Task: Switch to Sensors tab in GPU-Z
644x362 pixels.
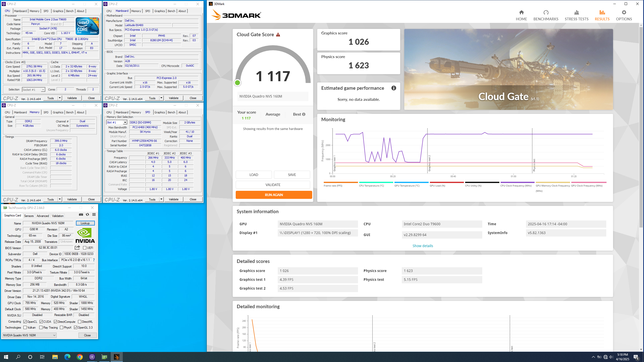Action: [x=29, y=216]
